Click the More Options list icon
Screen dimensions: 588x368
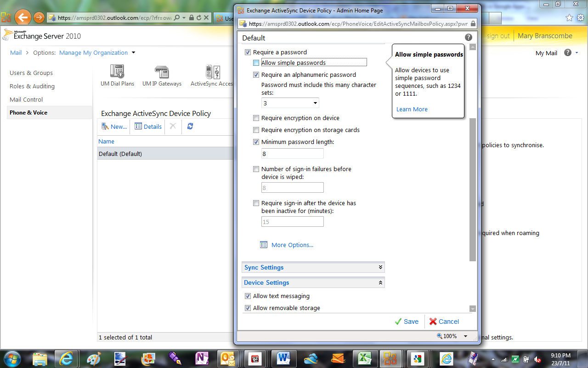point(264,245)
